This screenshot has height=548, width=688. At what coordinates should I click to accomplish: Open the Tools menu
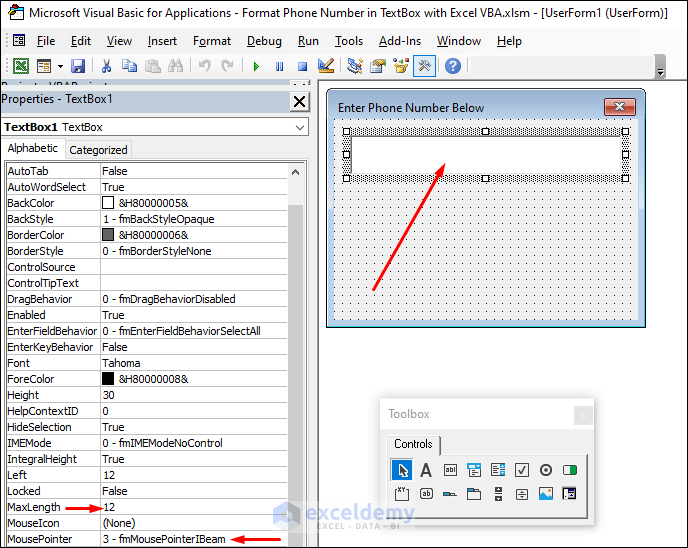349,41
